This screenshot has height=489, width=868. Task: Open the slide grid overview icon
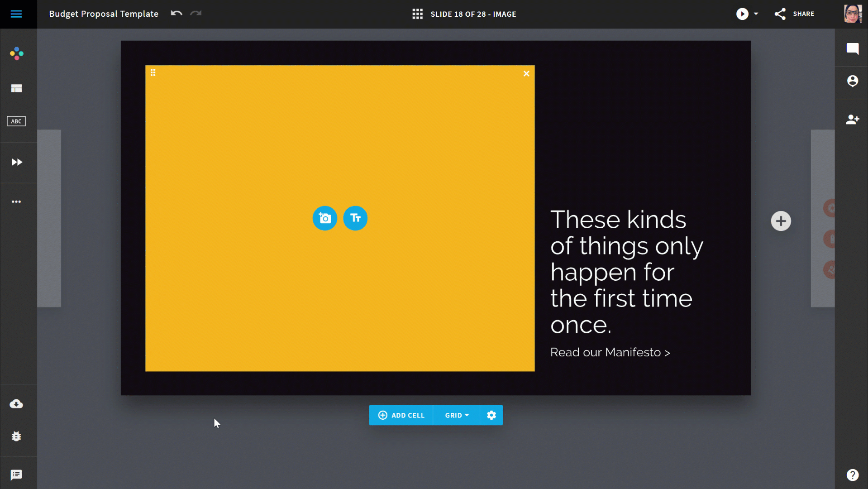(417, 14)
